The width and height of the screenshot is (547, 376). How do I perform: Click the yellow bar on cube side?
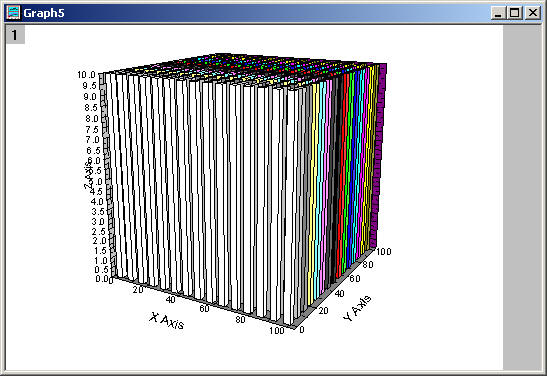coord(313,188)
